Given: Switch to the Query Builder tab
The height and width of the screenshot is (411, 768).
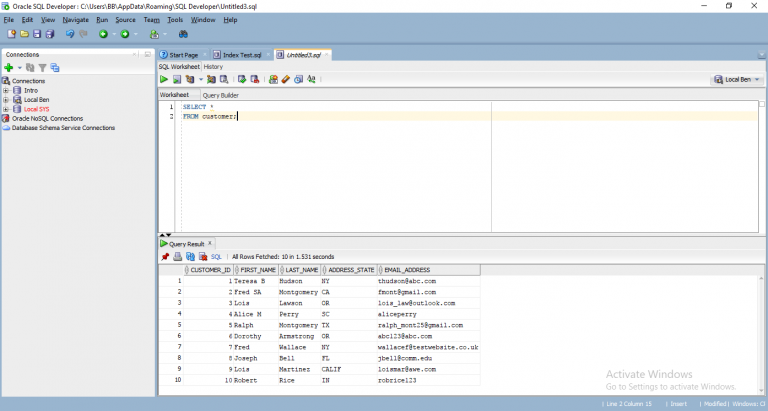Looking at the screenshot, I should (x=220, y=96).
